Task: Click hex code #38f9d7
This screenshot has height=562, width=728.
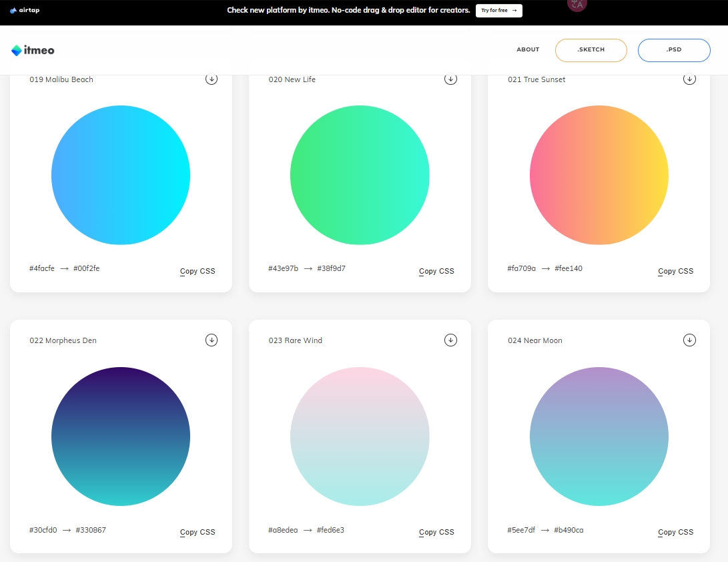Action: 331,268
